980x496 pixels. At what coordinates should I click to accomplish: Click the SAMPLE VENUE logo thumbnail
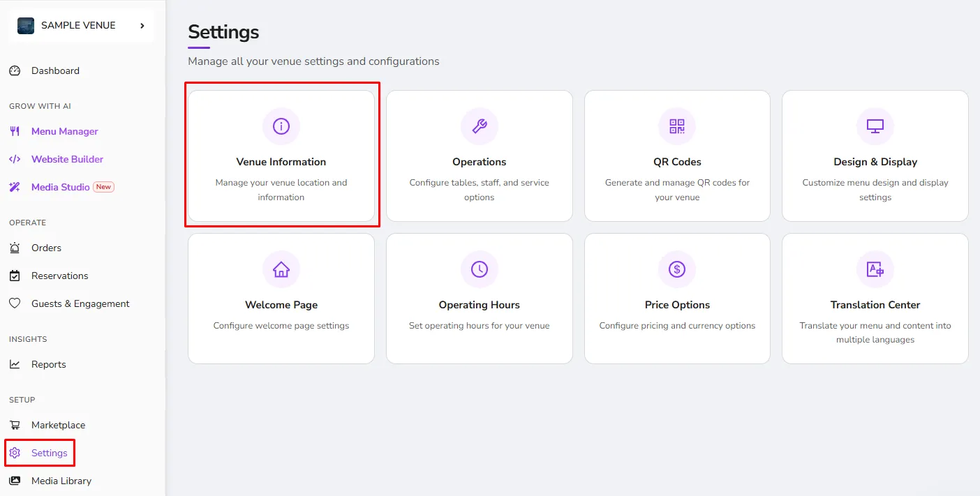[x=26, y=26]
